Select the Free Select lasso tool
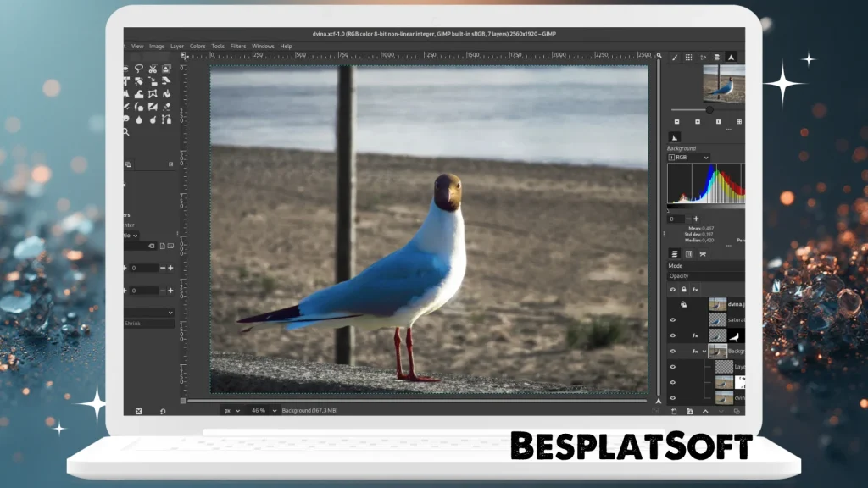This screenshot has width=868, height=488. [x=138, y=69]
